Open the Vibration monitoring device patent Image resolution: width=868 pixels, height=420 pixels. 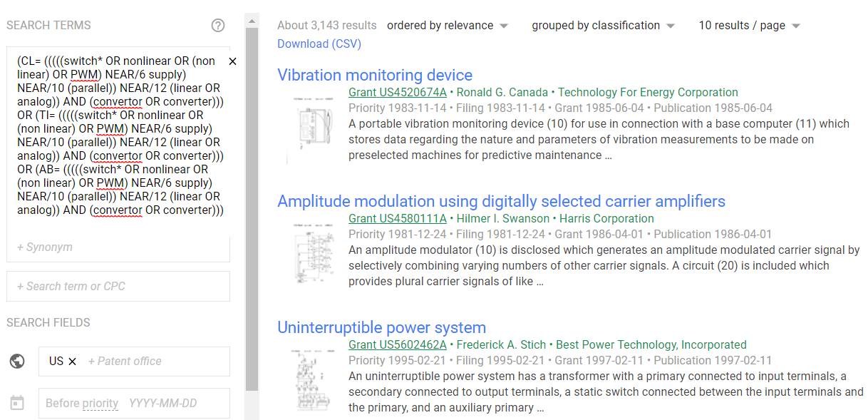click(375, 75)
